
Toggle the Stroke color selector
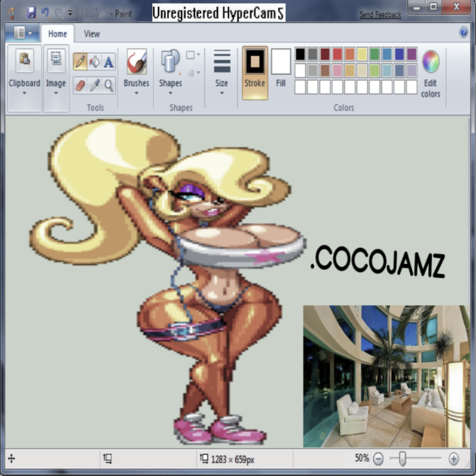[255, 72]
